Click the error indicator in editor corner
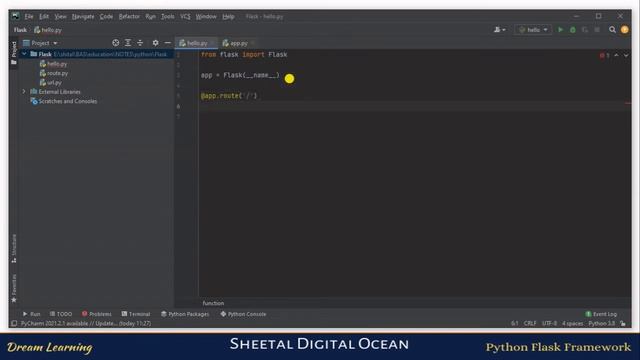Screen dimensions: 640x360 pyautogui.click(x=604, y=55)
